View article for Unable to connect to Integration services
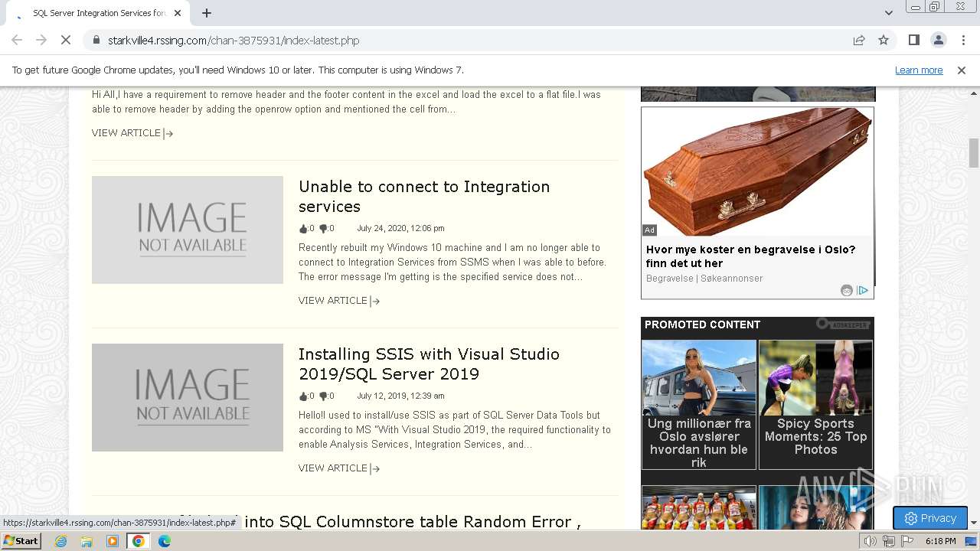980x551 pixels. pos(339,301)
